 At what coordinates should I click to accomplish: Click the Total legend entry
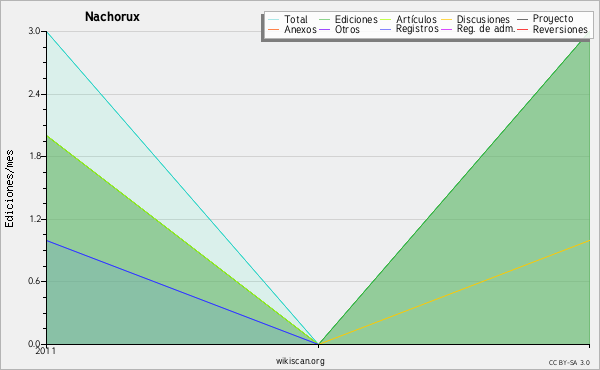(x=288, y=19)
